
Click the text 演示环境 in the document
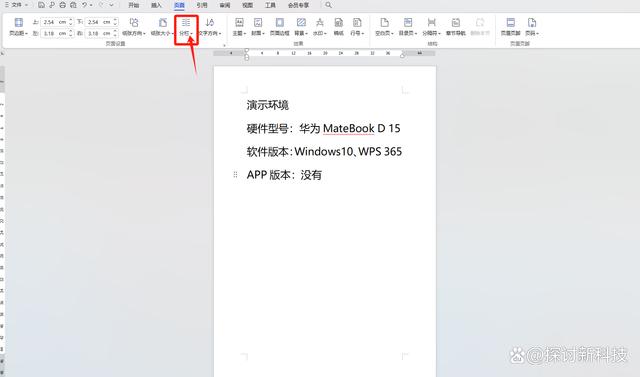267,105
